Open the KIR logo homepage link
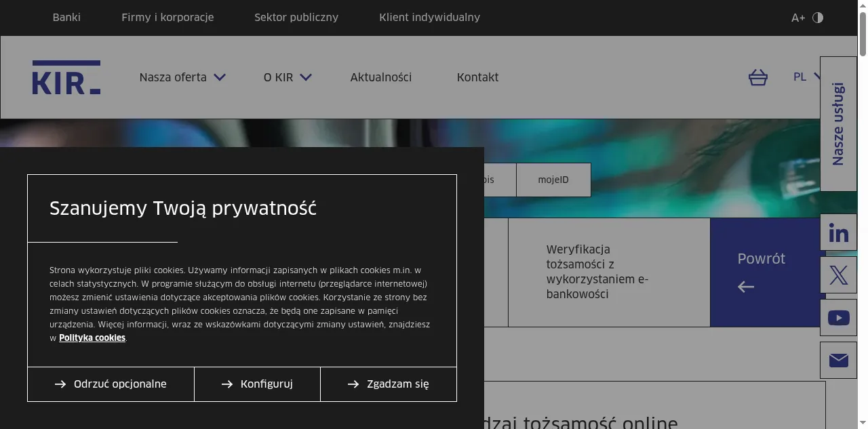Viewport: 868px width, 429px height. [66, 77]
